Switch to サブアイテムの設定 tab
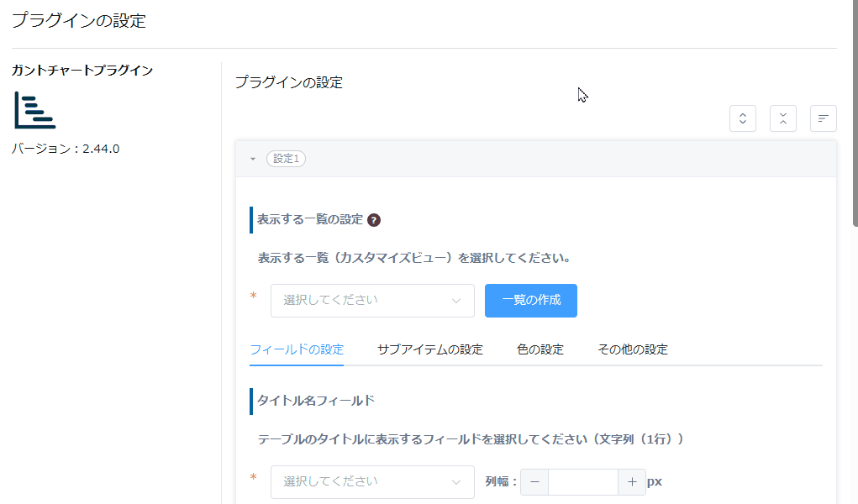The height and width of the screenshot is (504, 858). [x=430, y=349]
